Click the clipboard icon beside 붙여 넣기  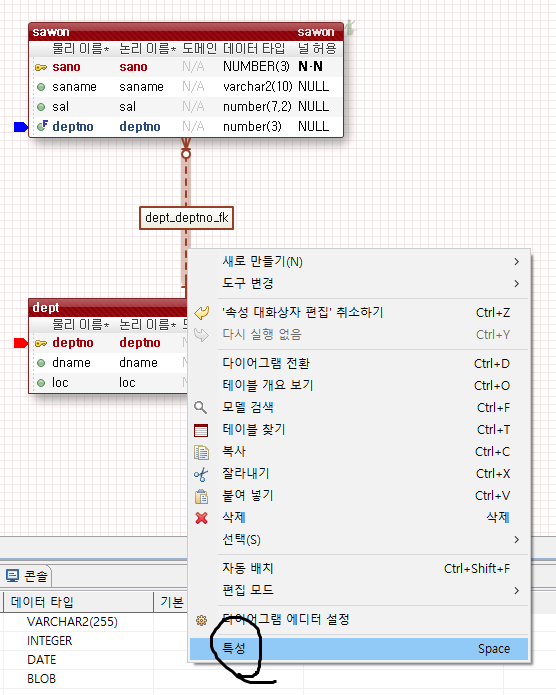(x=201, y=496)
